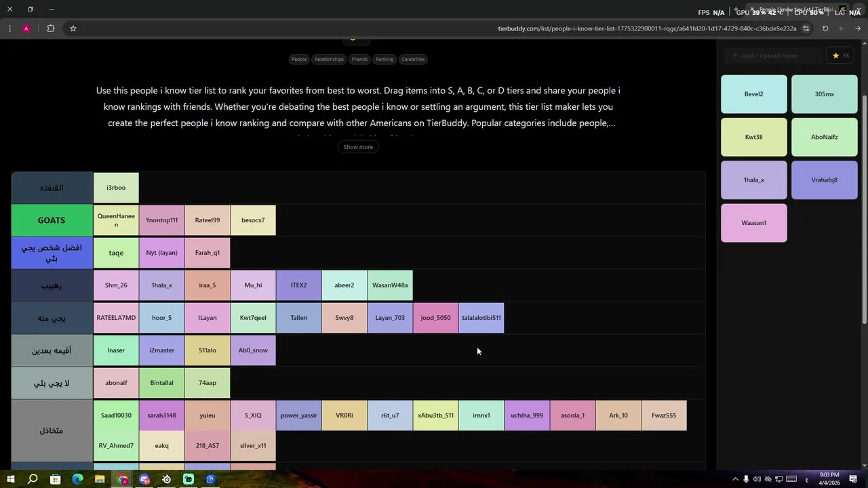Select unranked item Waasan1
Screen dimensions: 868x488
[x=754, y=223]
